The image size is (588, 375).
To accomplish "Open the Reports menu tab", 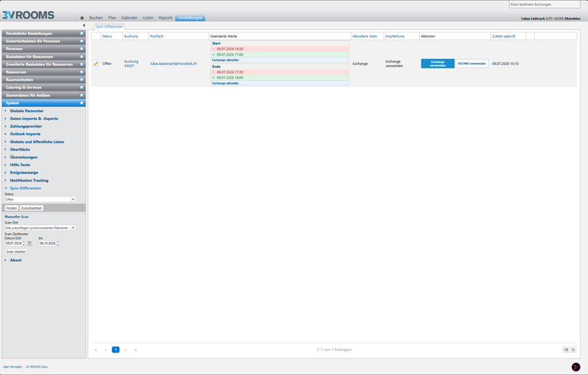I will click(x=165, y=18).
